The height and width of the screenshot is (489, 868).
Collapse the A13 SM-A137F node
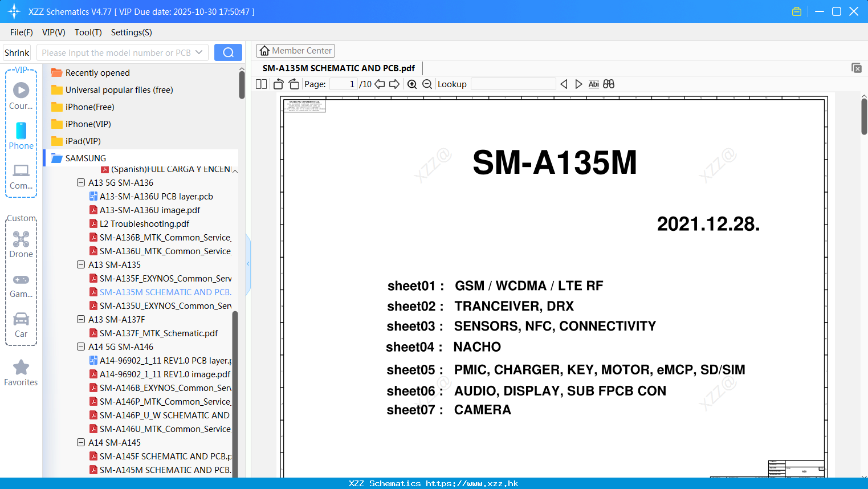pos(81,319)
